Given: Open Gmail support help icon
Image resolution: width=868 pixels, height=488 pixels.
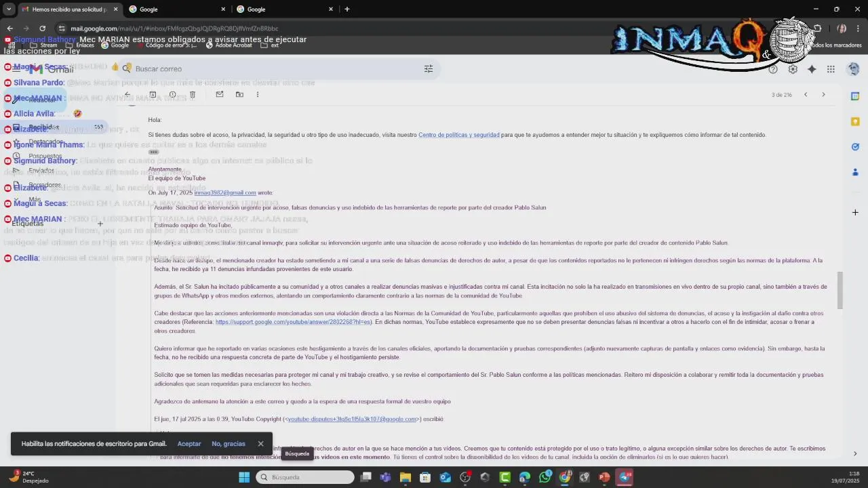Looking at the screenshot, I should pos(773,69).
